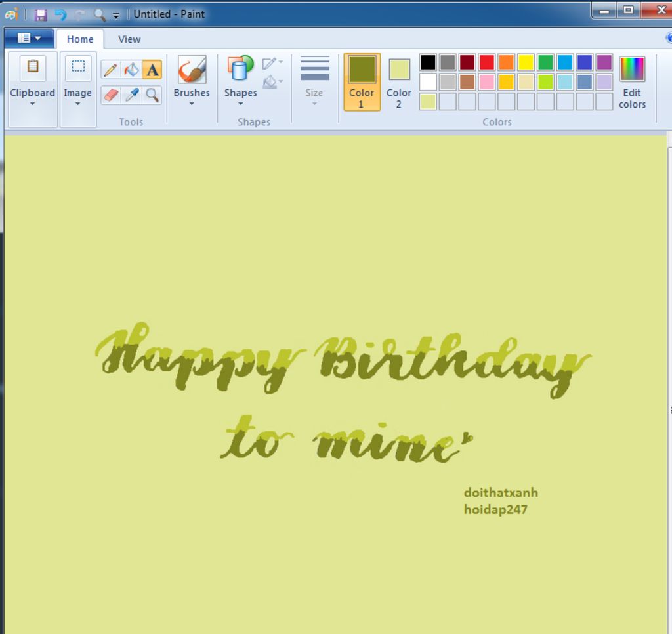Image resolution: width=672 pixels, height=634 pixels.
Task: Pick the lime color swatch
Action: point(545,82)
